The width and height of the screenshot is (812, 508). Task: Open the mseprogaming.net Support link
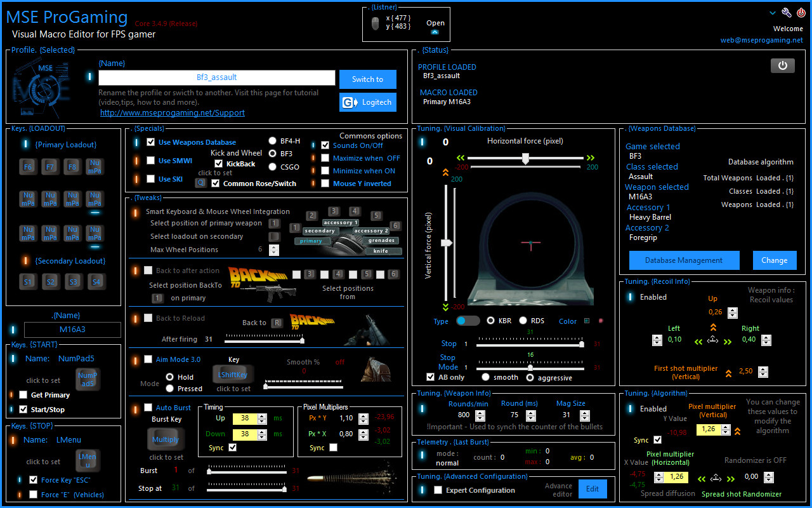click(173, 113)
